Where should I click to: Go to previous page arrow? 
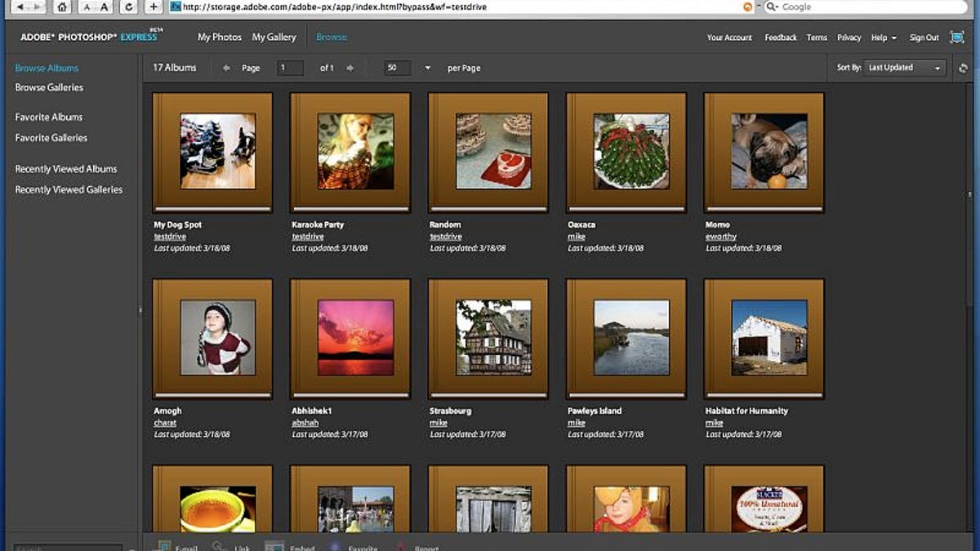pos(226,68)
